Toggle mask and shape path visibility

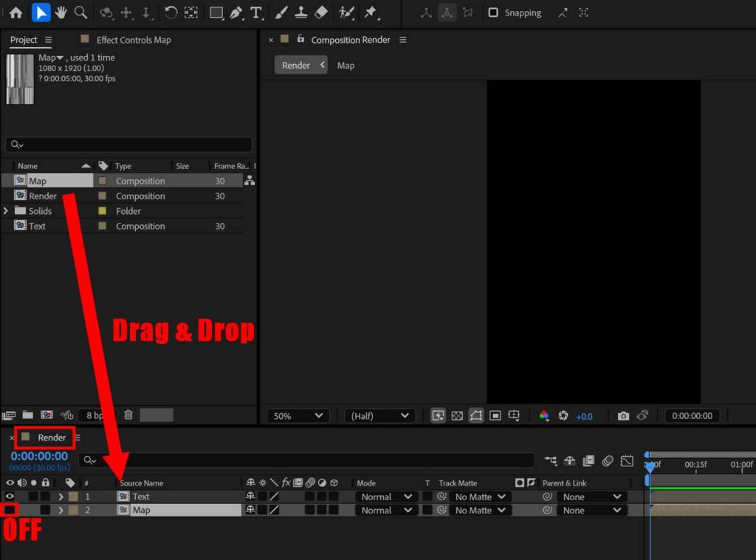476,416
